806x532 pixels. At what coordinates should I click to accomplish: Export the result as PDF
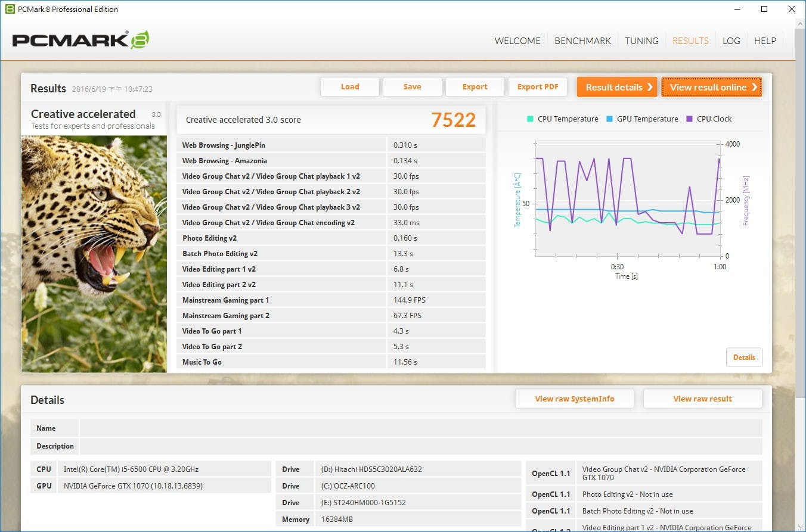coord(537,87)
